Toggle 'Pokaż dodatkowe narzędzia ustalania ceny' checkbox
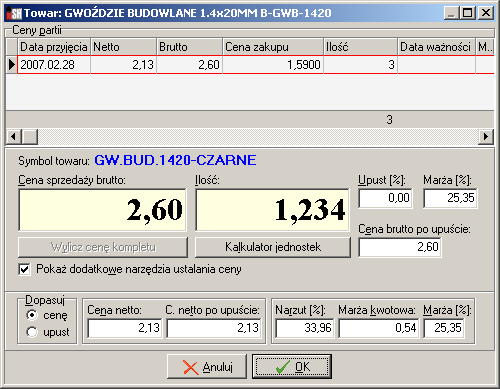500x389 pixels. point(24,269)
